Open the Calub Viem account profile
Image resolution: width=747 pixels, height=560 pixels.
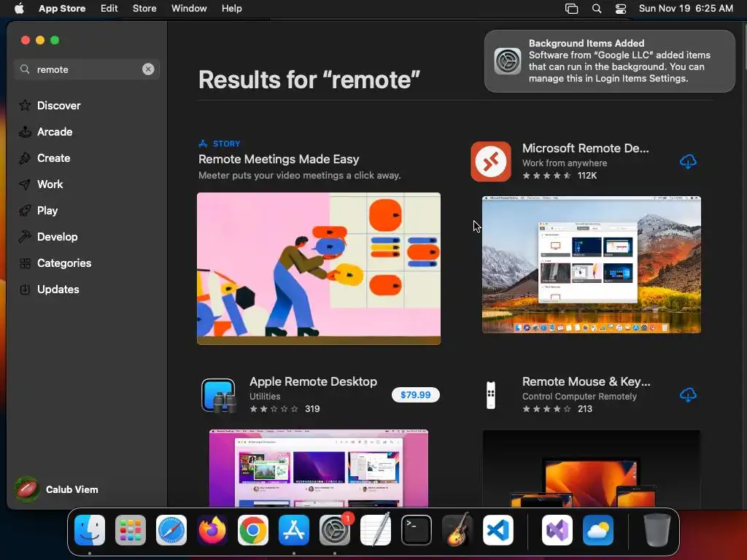pos(57,489)
